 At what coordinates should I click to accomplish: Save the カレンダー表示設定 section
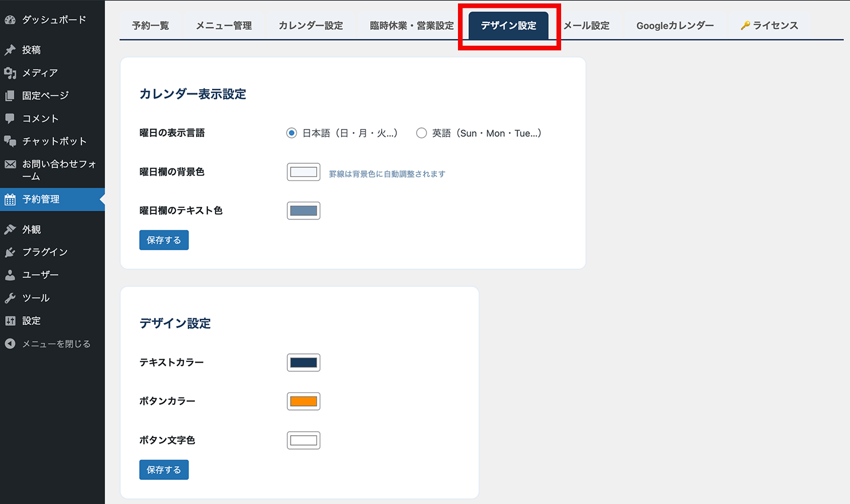pos(164,240)
